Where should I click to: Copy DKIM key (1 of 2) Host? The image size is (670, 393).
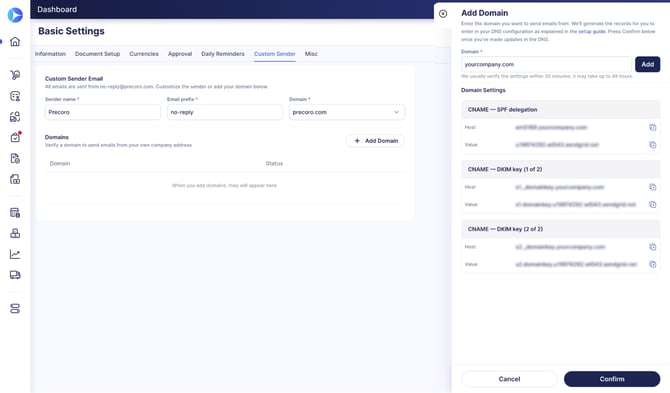pos(652,187)
